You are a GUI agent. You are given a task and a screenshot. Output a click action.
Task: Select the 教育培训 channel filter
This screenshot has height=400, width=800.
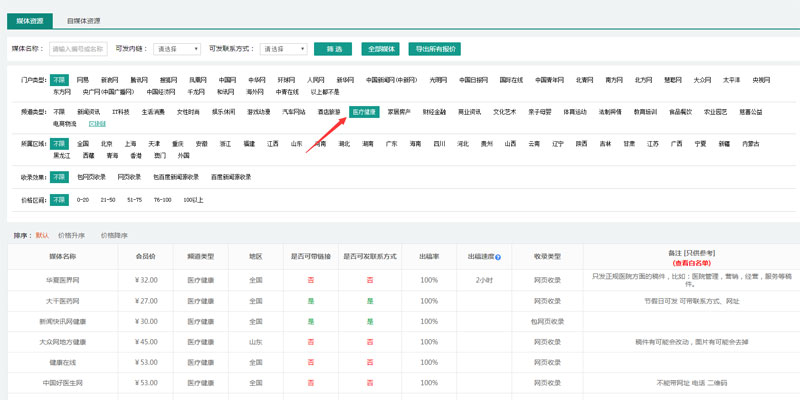click(x=645, y=112)
